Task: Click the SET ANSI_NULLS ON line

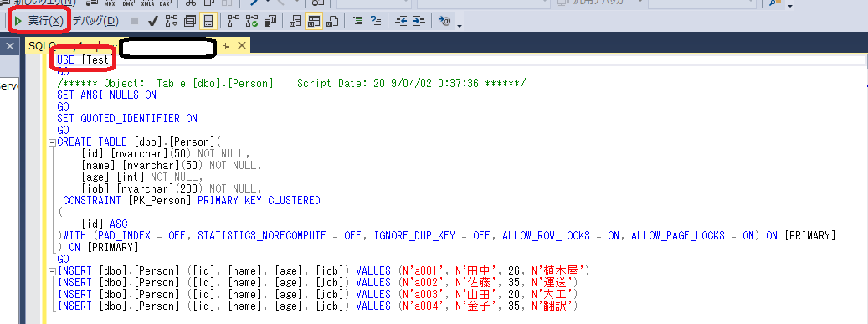Action: pos(107,95)
